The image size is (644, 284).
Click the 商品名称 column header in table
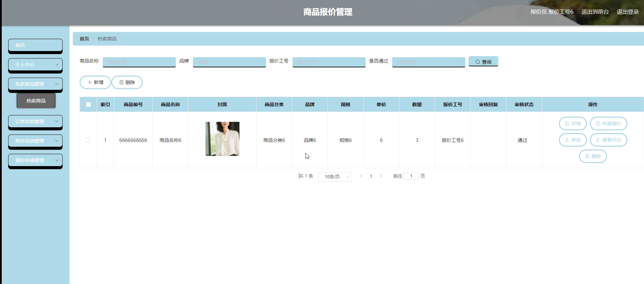click(x=170, y=105)
